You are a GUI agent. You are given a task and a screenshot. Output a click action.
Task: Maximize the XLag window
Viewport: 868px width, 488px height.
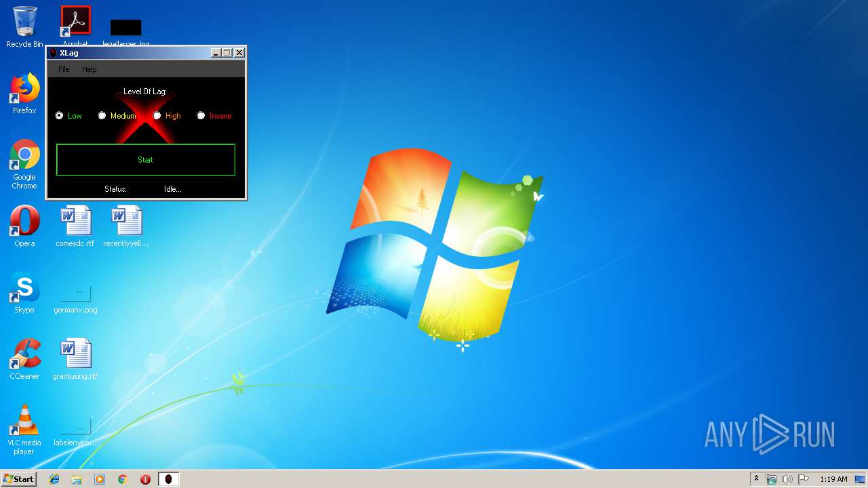coord(227,53)
